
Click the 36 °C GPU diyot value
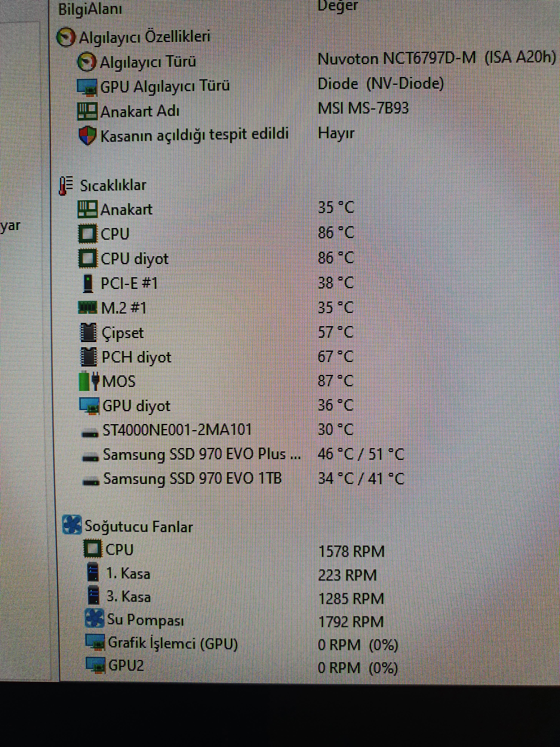point(336,405)
